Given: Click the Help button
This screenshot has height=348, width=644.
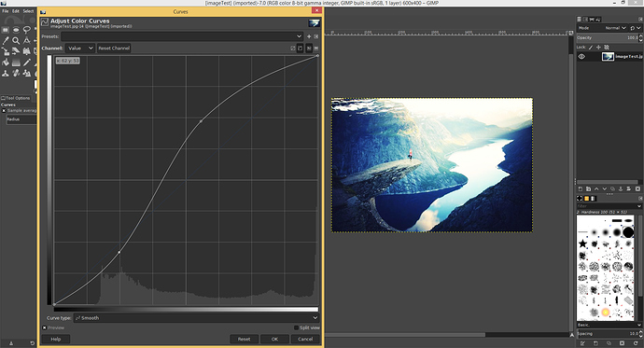Looking at the screenshot, I should [x=56, y=339].
